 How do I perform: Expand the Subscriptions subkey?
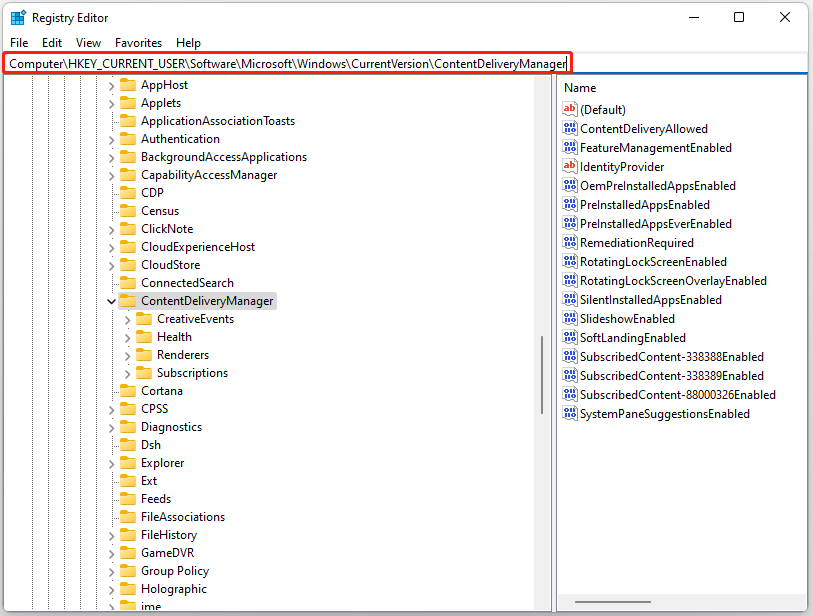(x=128, y=374)
